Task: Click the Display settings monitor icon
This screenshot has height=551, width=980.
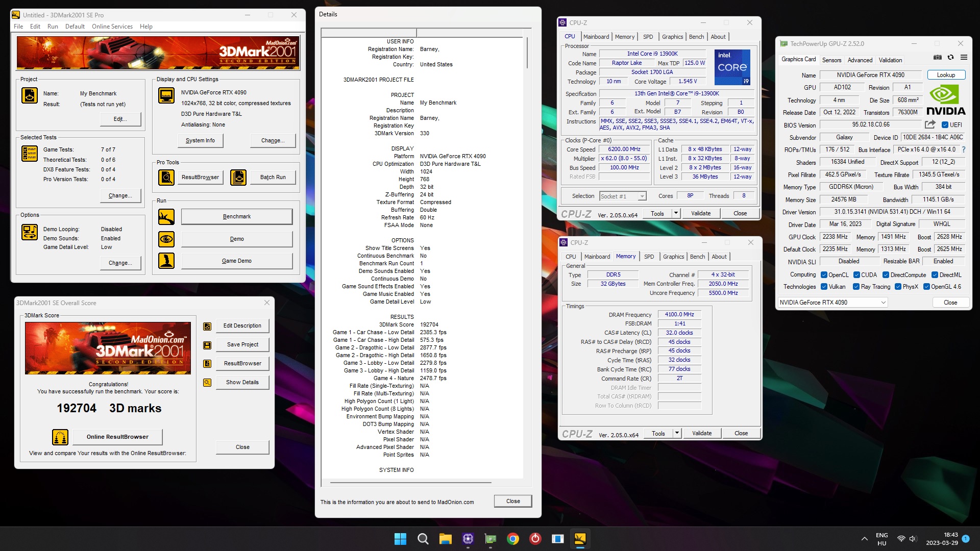Action: click(x=166, y=95)
